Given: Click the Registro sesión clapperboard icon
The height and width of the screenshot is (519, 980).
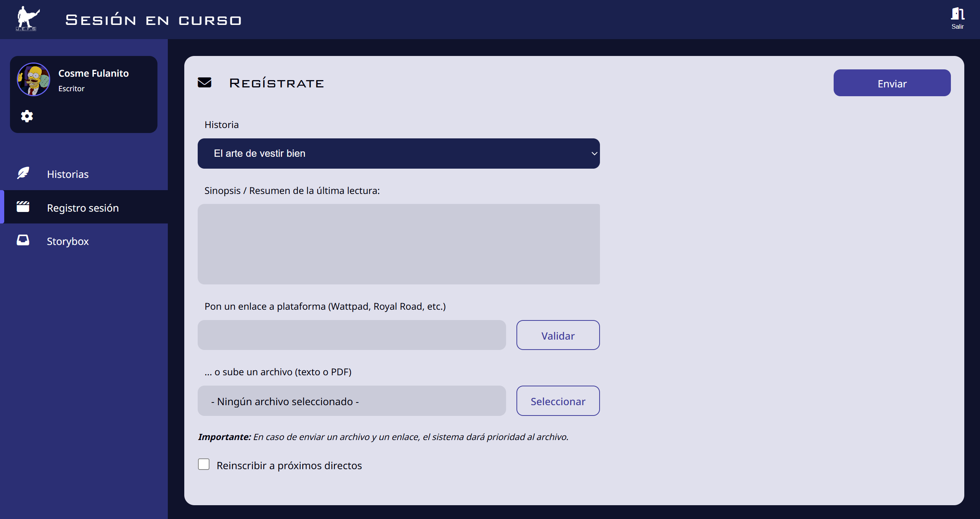Looking at the screenshot, I should click(x=23, y=207).
